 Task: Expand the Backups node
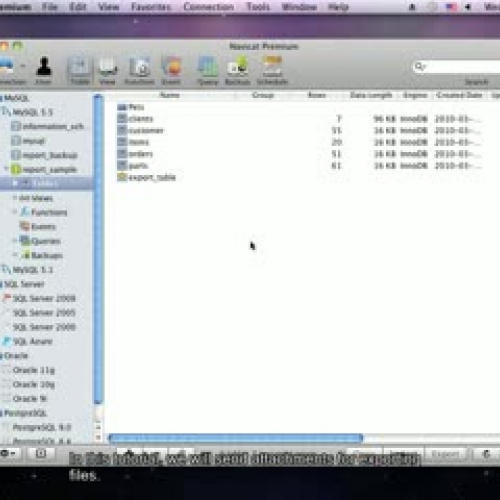[x=15, y=255]
